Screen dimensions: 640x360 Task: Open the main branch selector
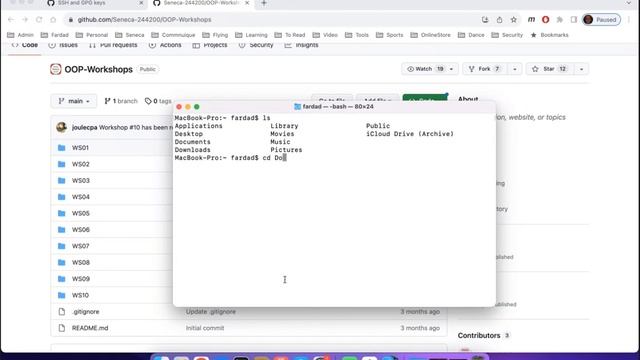[74, 101]
